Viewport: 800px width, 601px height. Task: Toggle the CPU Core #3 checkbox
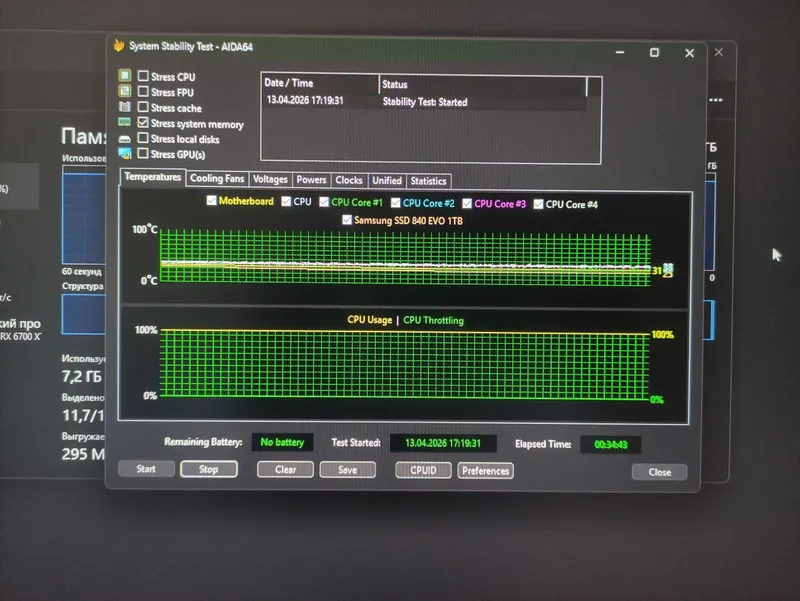[x=467, y=204]
